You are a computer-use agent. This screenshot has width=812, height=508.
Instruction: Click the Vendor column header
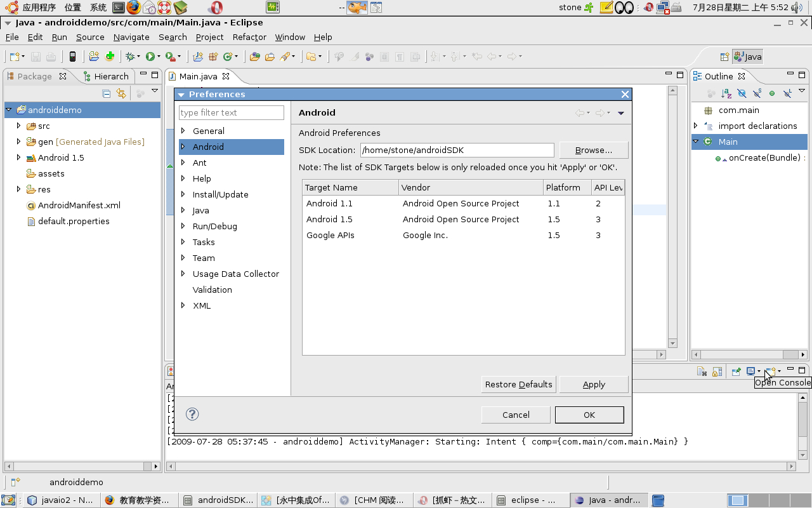(471, 187)
